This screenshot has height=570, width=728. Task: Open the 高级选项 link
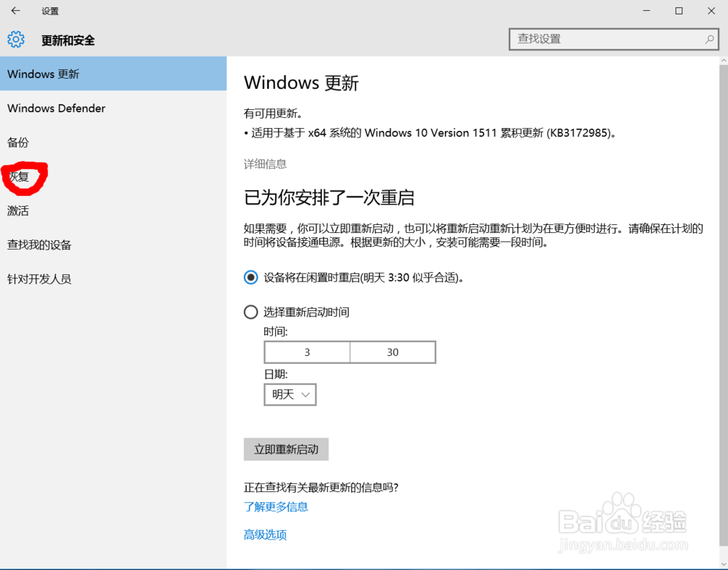[265, 535]
